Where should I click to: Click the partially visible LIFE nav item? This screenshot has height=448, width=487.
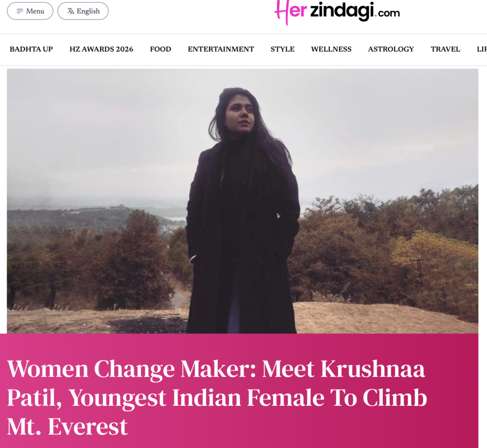482,49
